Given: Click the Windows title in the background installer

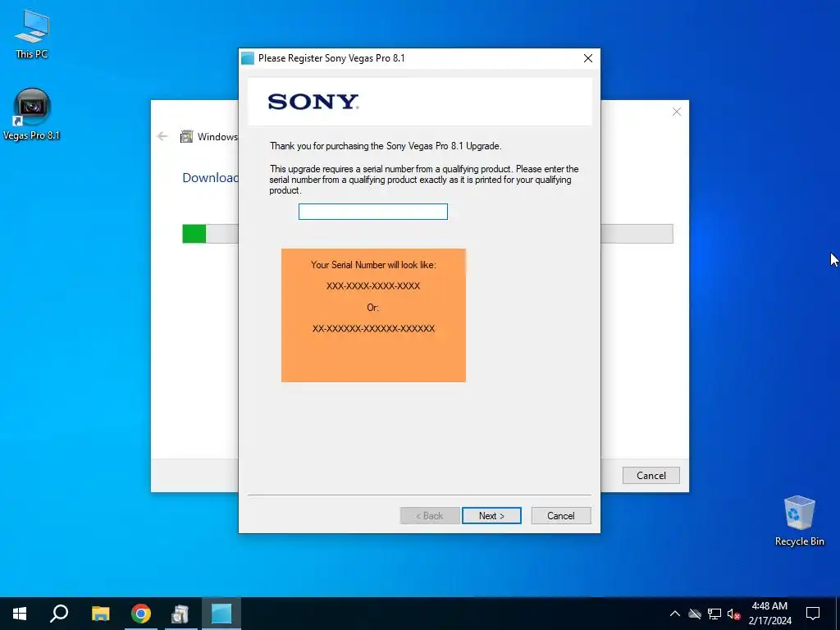Looking at the screenshot, I should tap(217, 137).
